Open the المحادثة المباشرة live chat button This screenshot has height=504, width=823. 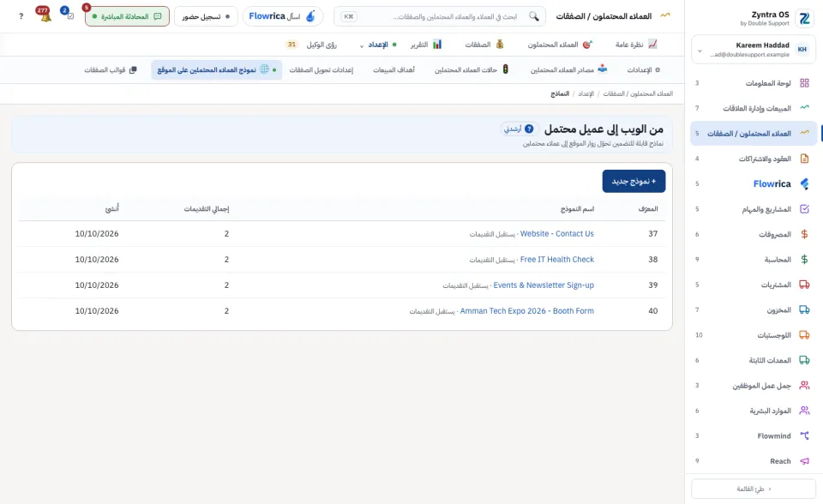coord(127,16)
